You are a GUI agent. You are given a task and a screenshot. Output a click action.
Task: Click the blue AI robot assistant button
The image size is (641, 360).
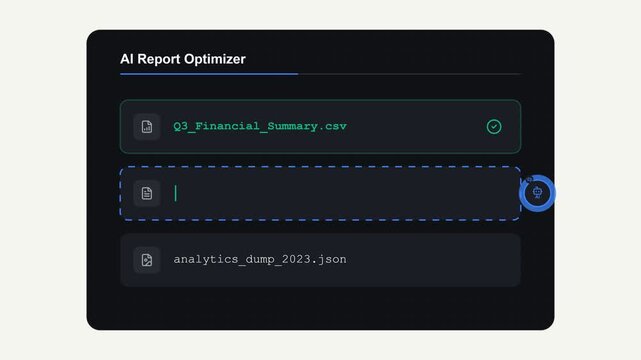(537, 193)
